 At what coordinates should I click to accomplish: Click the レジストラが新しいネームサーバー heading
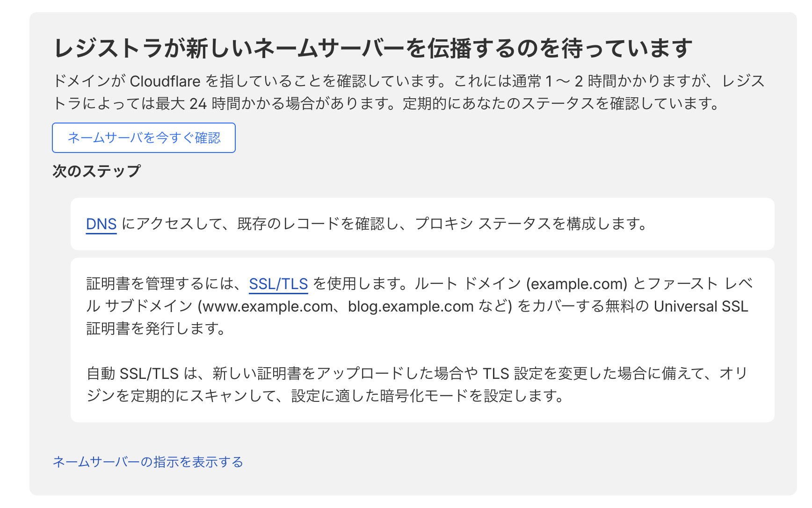coord(372,48)
